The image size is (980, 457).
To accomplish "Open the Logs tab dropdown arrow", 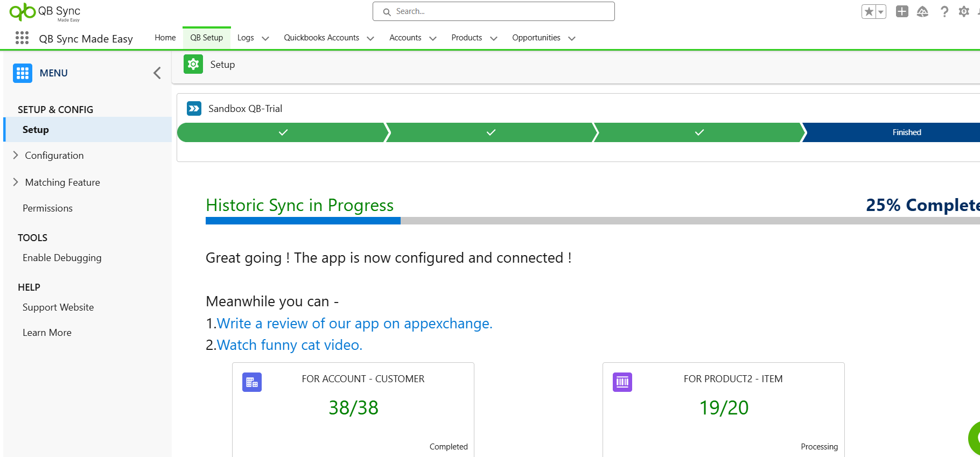I will click(x=265, y=38).
